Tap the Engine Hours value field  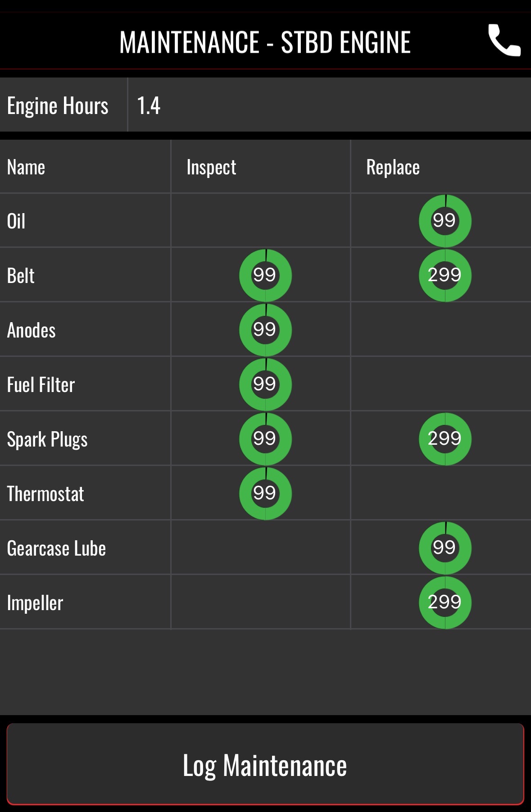pyautogui.click(x=329, y=105)
